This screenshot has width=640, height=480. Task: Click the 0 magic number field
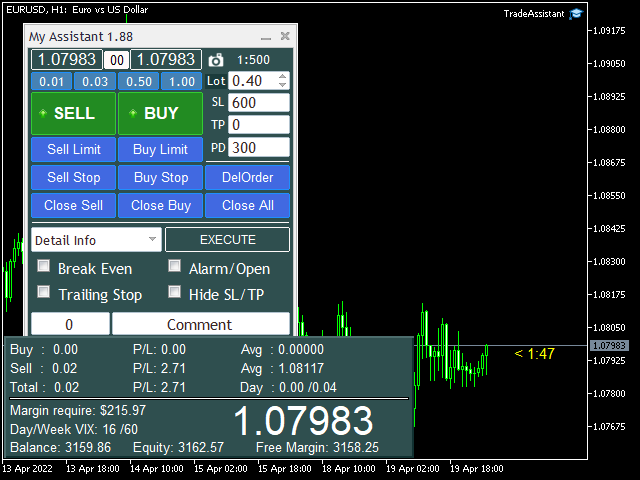[x=70, y=324]
